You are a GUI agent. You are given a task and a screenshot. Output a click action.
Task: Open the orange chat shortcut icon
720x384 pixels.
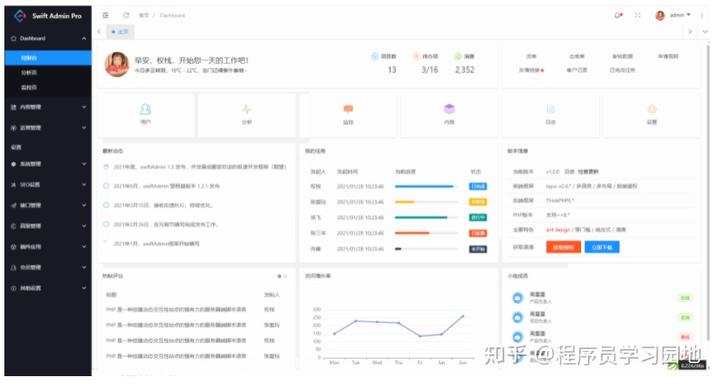tap(348, 109)
